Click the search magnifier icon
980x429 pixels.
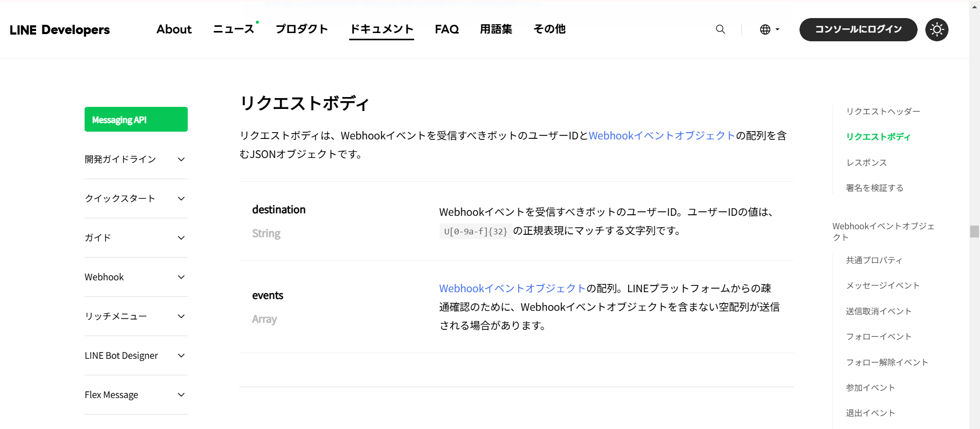coord(720,29)
